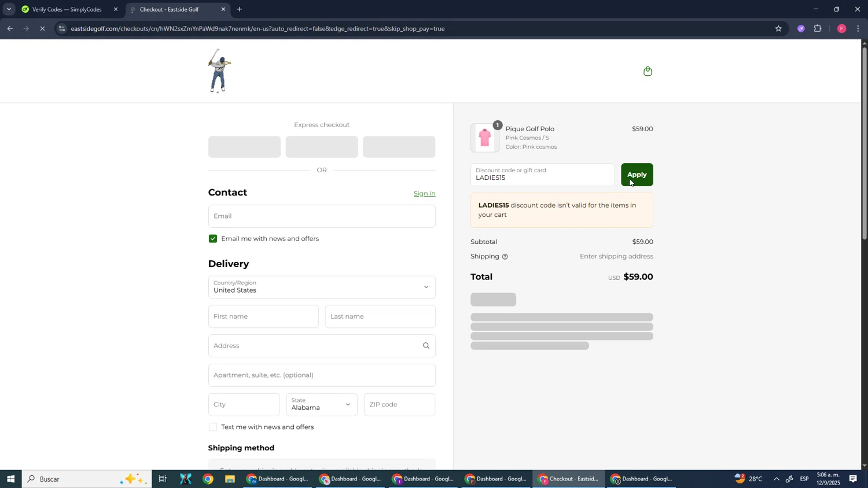Open the shopping bag cart icon

point(648,71)
